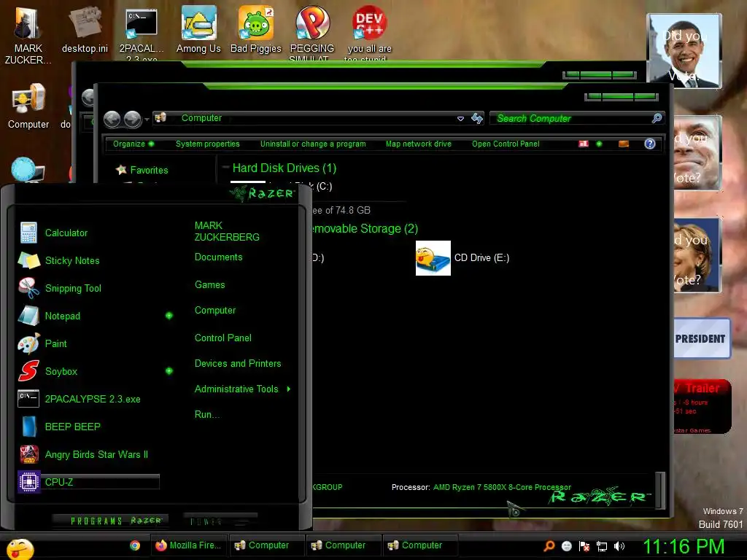Click Back button in Computer window
This screenshot has height=560, width=747.
tap(112, 119)
